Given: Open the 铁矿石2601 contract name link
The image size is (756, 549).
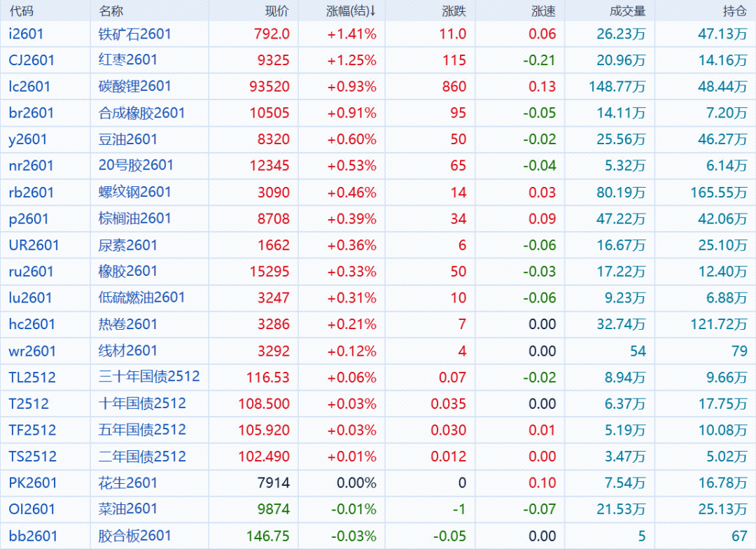Looking at the screenshot, I should pos(135,34).
